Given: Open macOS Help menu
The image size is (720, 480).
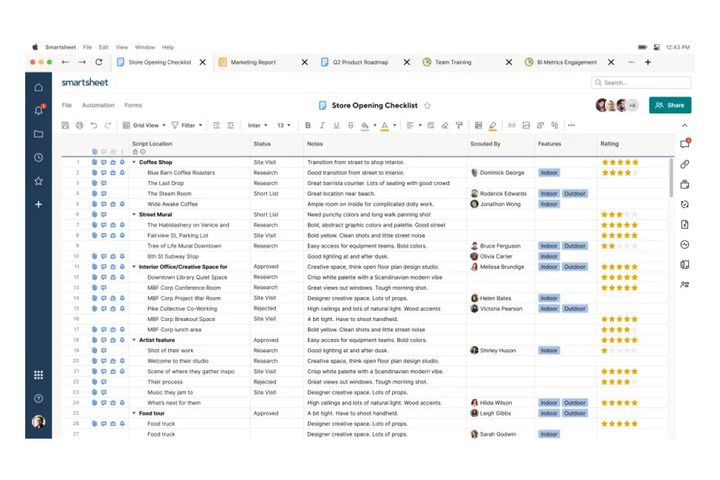Looking at the screenshot, I should (x=168, y=47).
